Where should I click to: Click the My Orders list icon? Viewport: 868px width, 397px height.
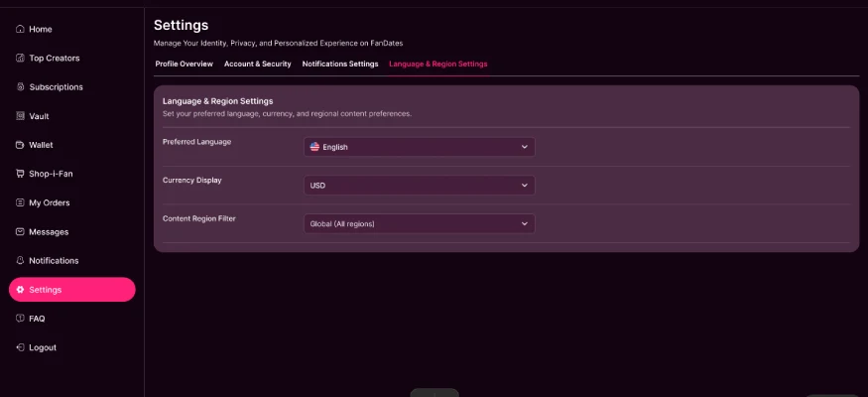point(21,202)
